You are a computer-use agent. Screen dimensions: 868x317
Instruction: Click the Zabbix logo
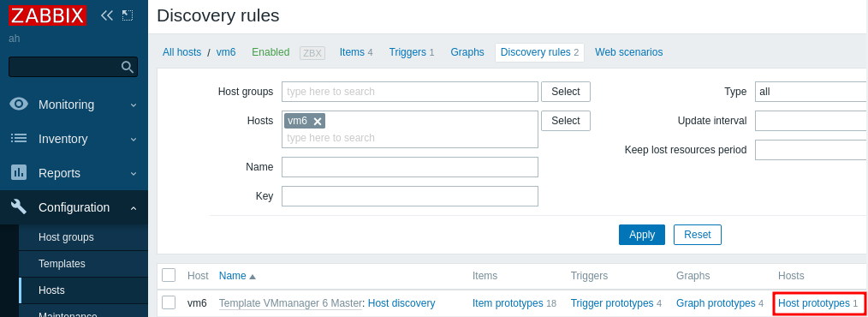click(47, 15)
